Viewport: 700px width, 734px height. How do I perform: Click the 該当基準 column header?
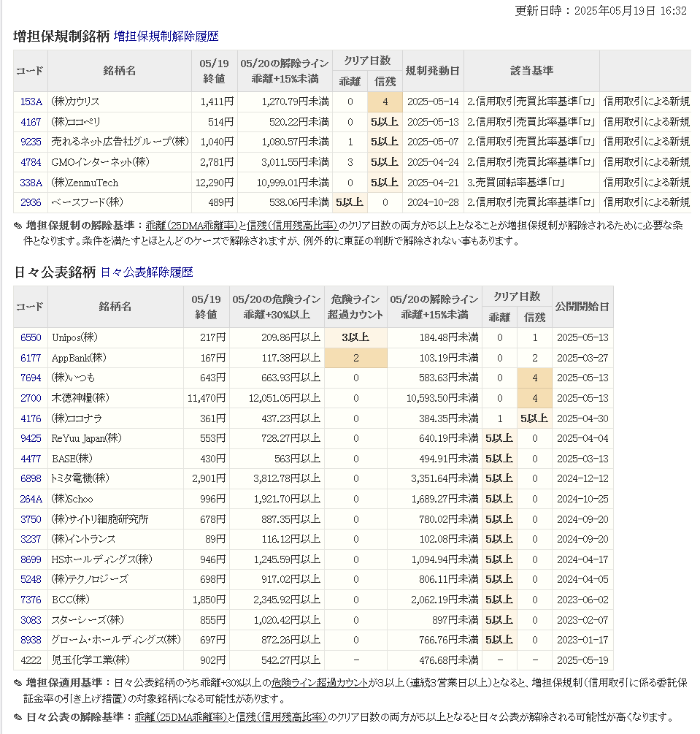(x=531, y=71)
